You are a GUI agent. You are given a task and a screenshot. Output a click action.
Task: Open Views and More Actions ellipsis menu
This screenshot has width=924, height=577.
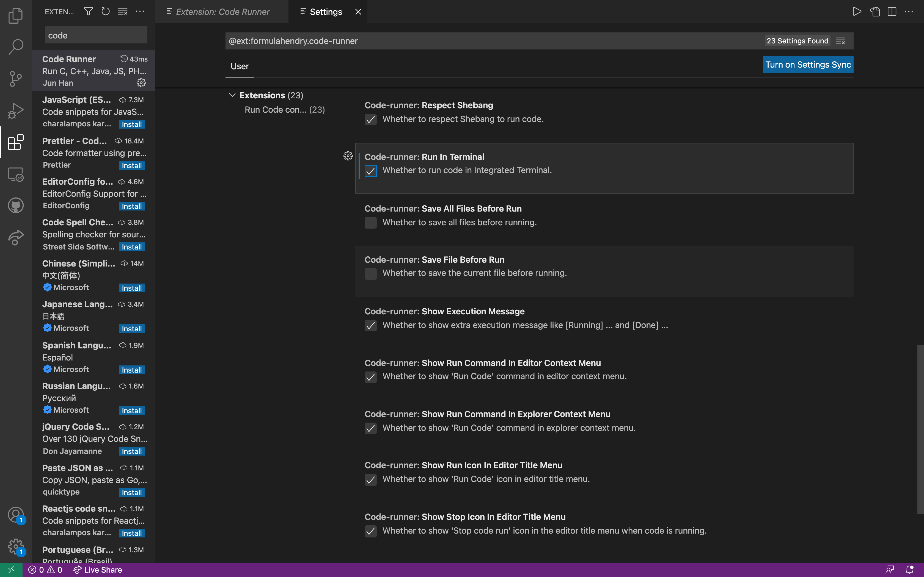pos(140,12)
